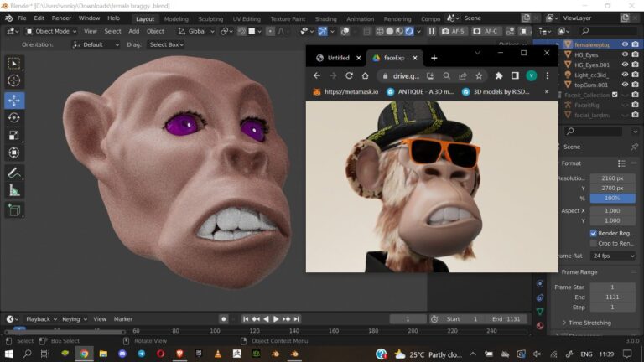Switch to Sculpting workspace tab
This screenshot has width=644, height=362.
[210, 19]
